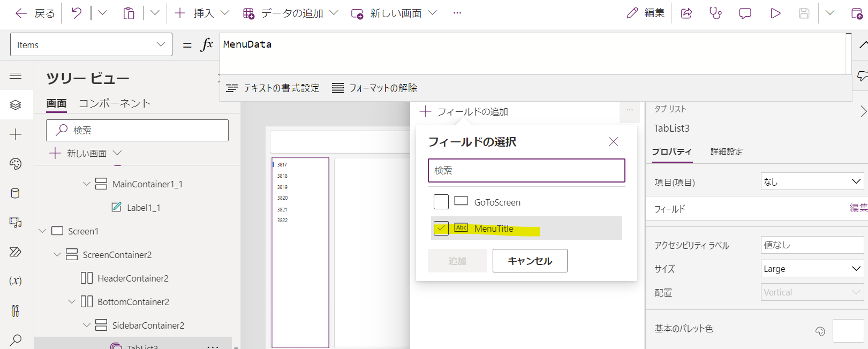Open the データの追加 menu

[290, 13]
